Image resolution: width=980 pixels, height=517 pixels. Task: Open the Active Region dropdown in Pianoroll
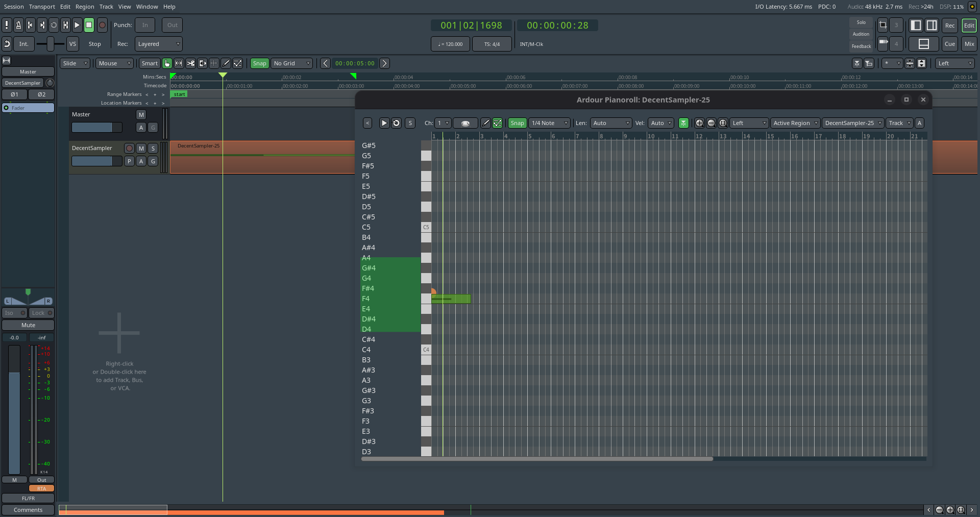point(795,123)
